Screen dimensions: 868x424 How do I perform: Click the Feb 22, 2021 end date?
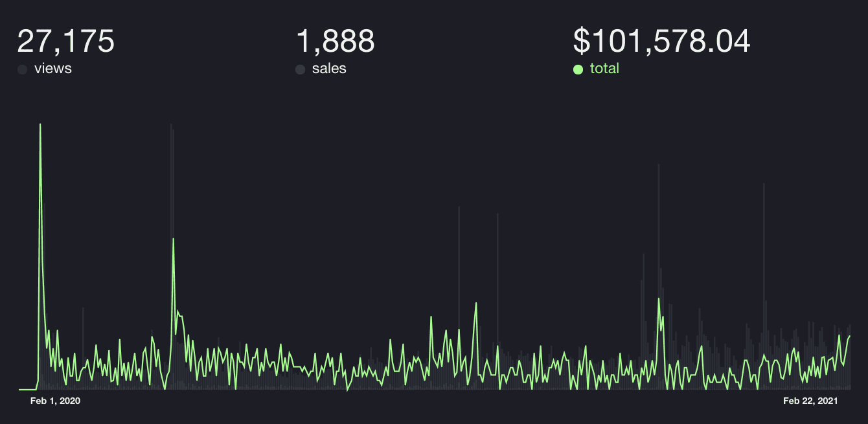point(810,401)
